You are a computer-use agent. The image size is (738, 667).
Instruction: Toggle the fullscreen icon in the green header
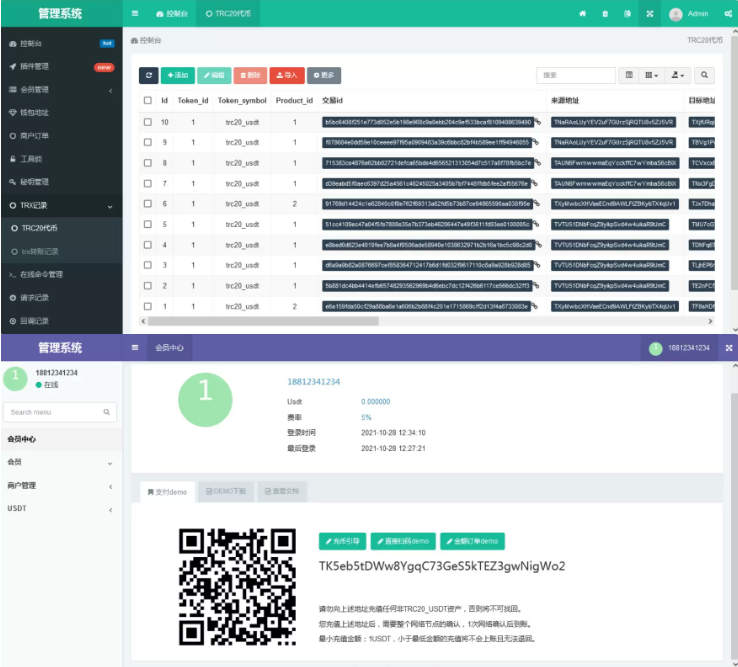tap(650, 14)
